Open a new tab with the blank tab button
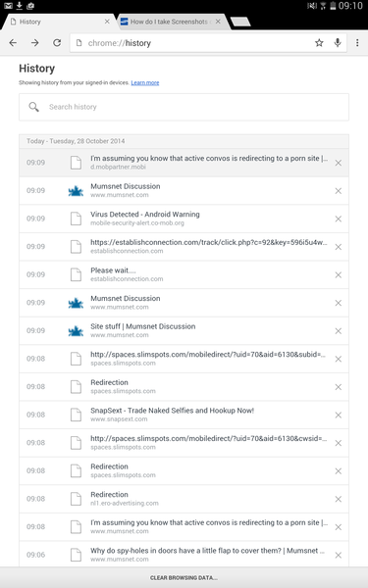The width and height of the screenshot is (368, 588). point(240,22)
